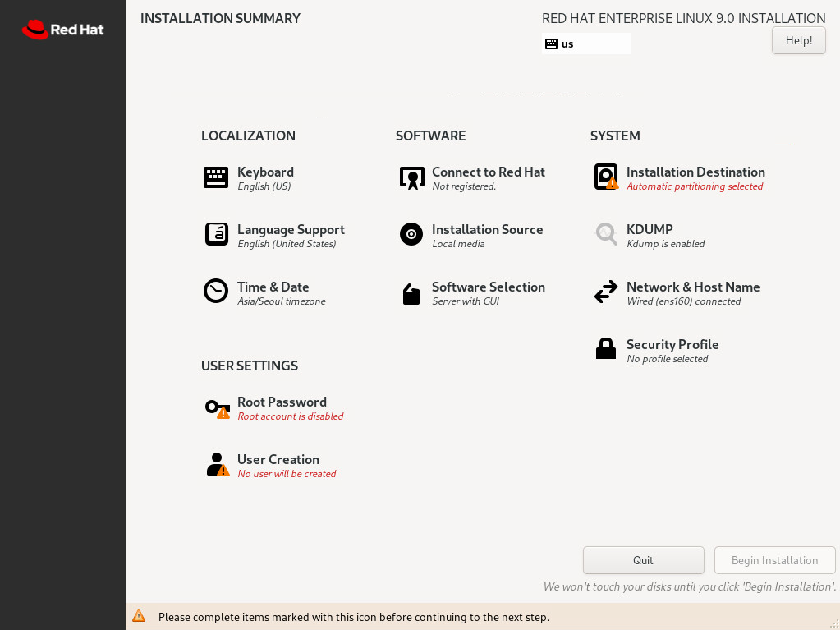Click the Language Support icon
The image size is (840, 630).
point(217,235)
